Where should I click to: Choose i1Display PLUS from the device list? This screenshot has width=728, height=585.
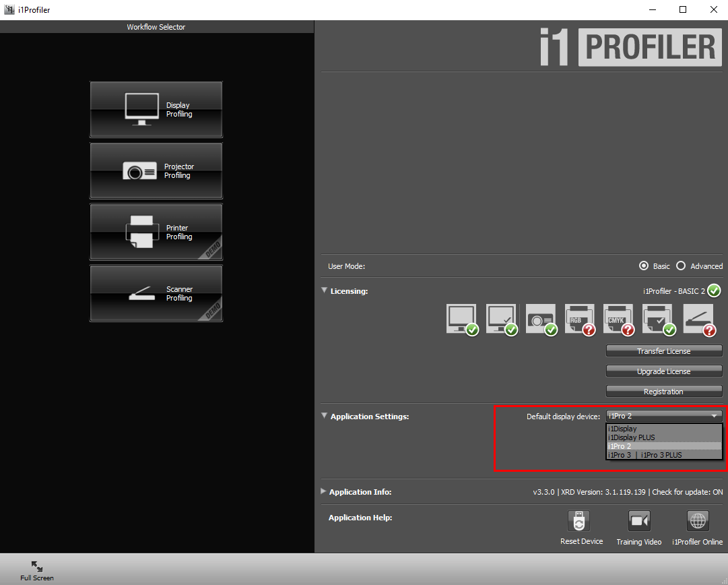(664, 437)
